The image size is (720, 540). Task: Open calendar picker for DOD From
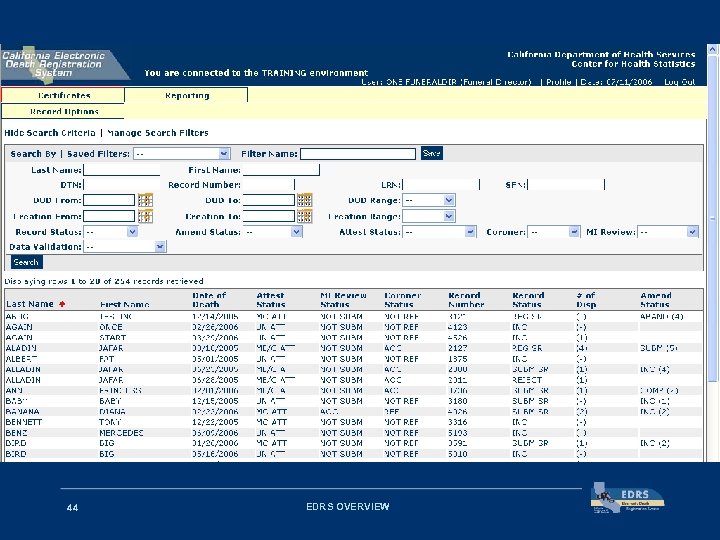pyautogui.click(x=145, y=200)
